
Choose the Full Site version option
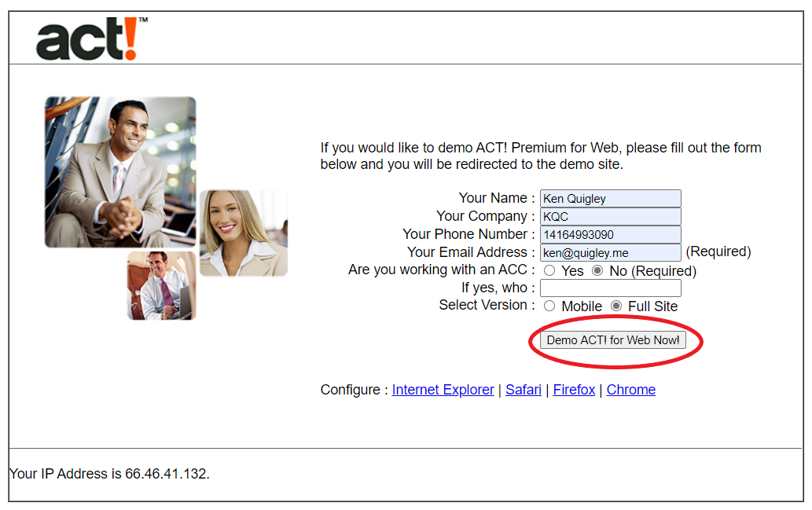[x=615, y=306]
